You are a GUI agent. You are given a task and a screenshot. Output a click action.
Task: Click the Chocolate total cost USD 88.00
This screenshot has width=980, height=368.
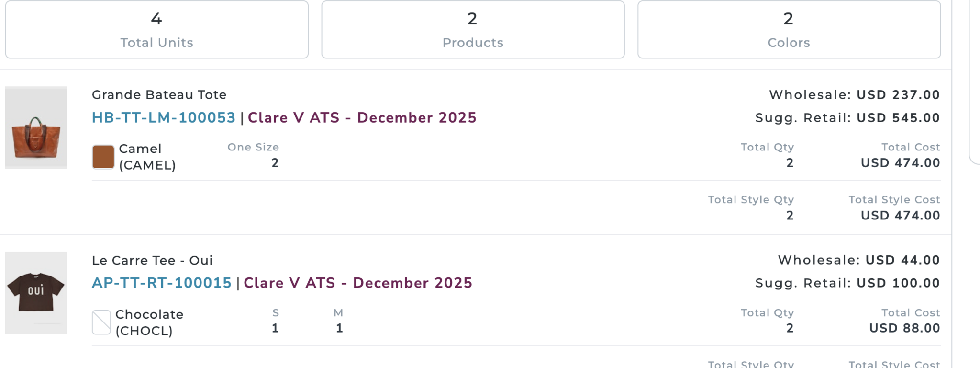point(904,328)
